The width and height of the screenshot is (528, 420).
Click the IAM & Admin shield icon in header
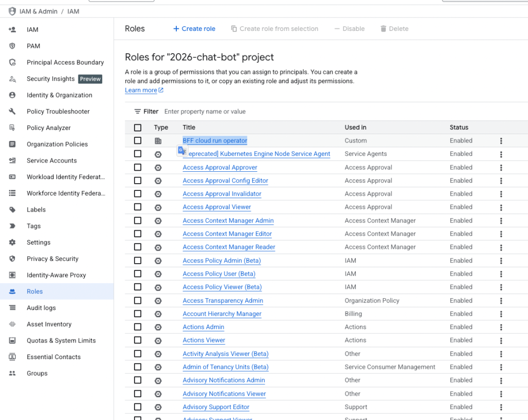(12, 11)
